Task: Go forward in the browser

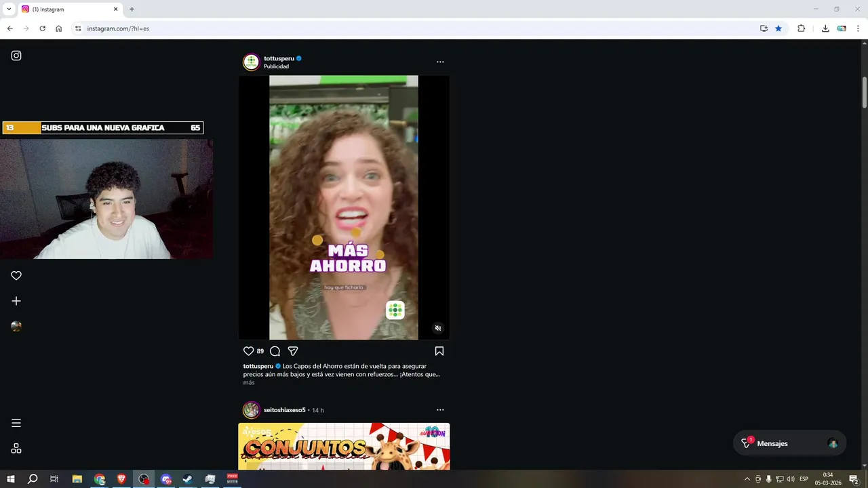Action: [26, 28]
